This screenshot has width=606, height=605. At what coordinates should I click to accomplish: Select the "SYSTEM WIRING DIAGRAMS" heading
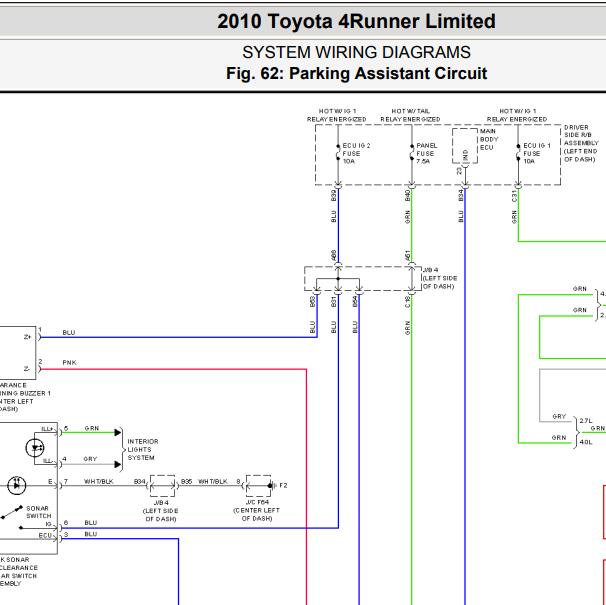click(356, 52)
